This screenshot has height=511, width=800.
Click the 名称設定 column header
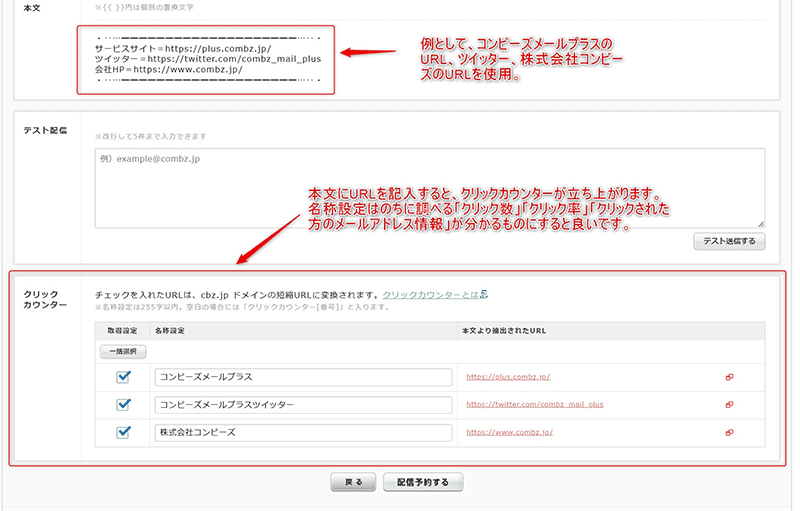(170, 330)
